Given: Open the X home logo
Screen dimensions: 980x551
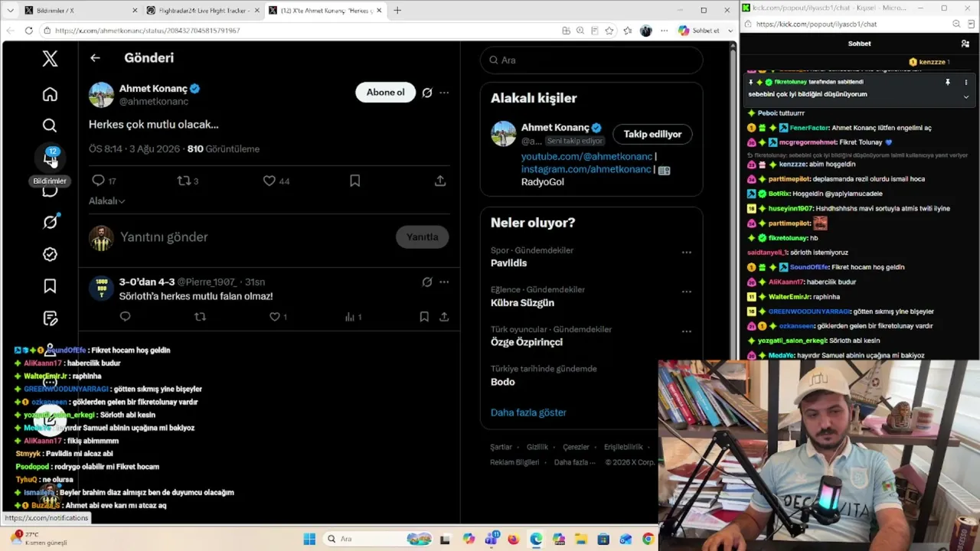Looking at the screenshot, I should 50,58.
